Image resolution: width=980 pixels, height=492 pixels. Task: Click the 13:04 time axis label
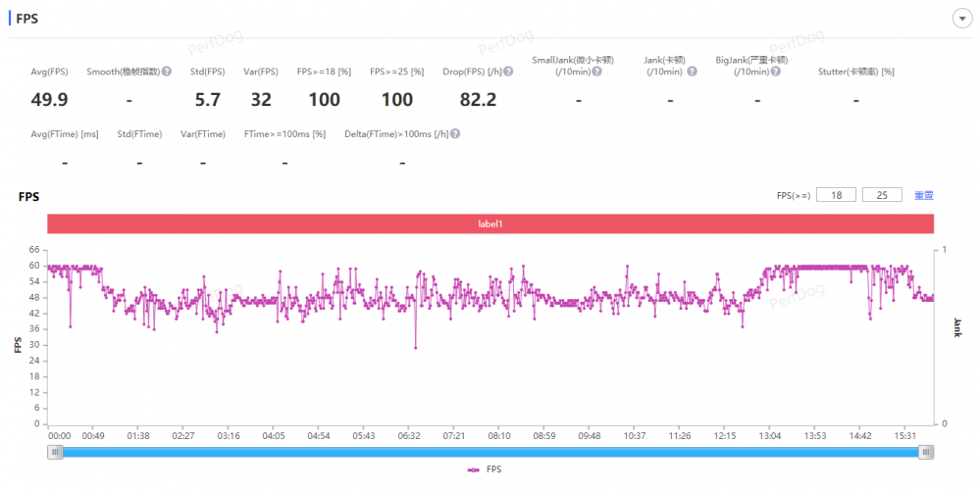tap(769, 436)
